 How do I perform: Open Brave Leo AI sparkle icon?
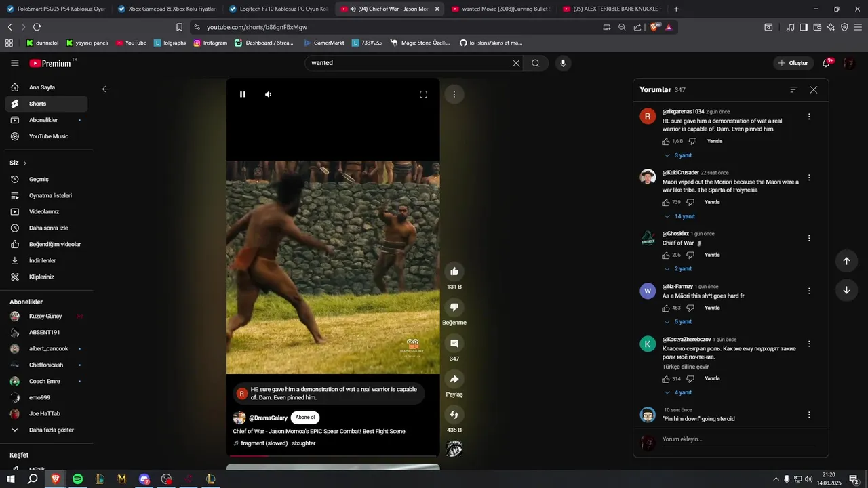(x=831, y=27)
